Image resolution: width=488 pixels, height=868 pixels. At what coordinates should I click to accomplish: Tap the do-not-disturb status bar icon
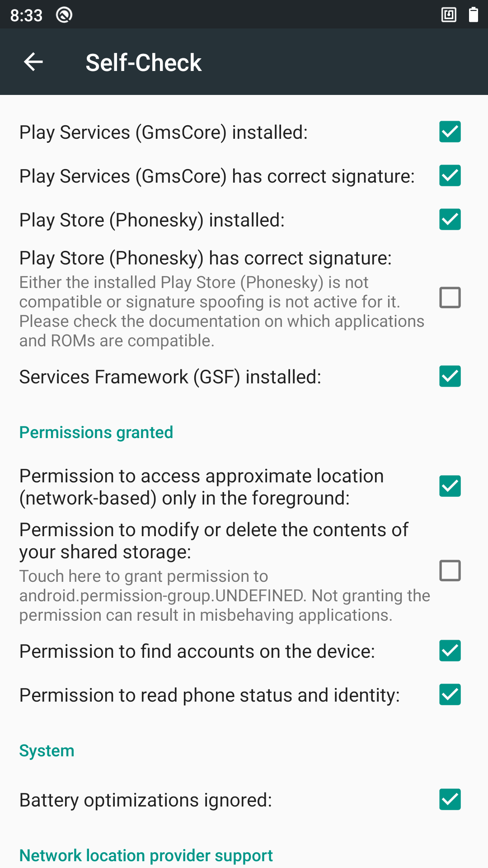pyautogui.click(x=64, y=15)
